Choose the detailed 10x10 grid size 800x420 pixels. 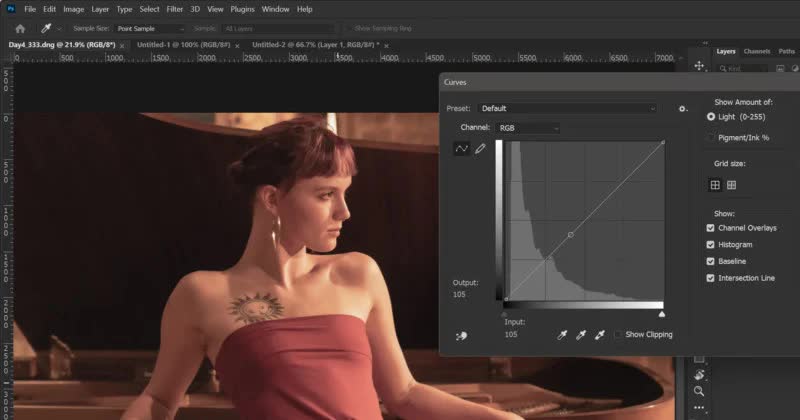732,185
